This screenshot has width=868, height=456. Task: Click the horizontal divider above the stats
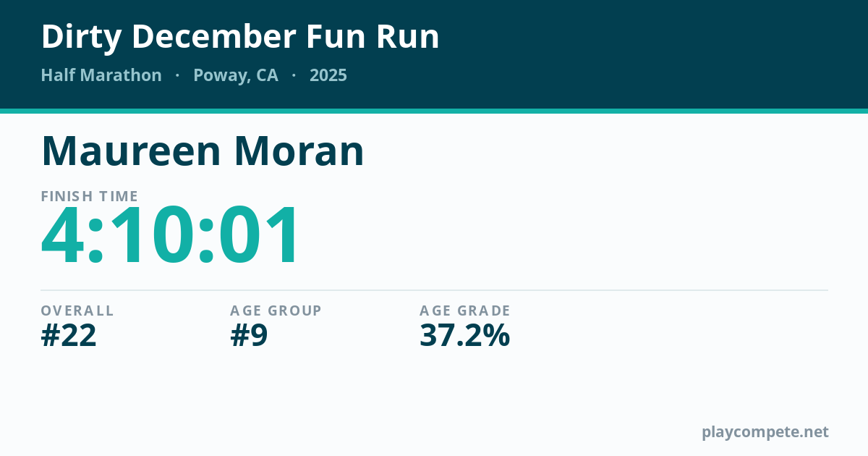click(x=434, y=290)
